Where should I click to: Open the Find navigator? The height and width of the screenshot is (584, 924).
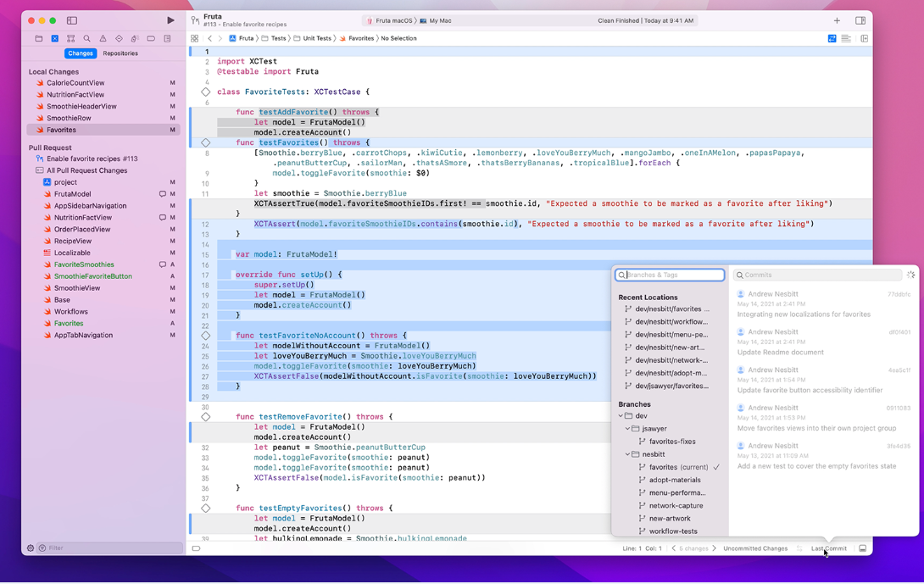tap(86, 38)
